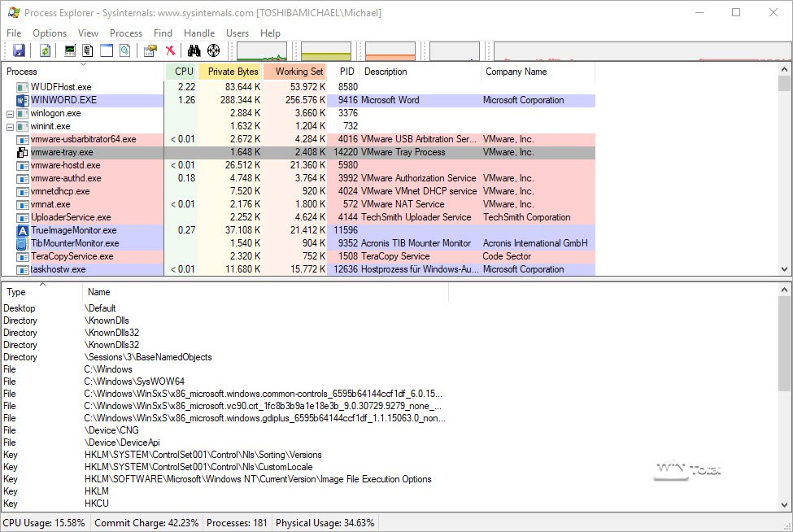Viewport: 793px width, 532px height.
Task: Toggle the Show Lower Pane toolbar icon
Action: (x=107, y=50)
